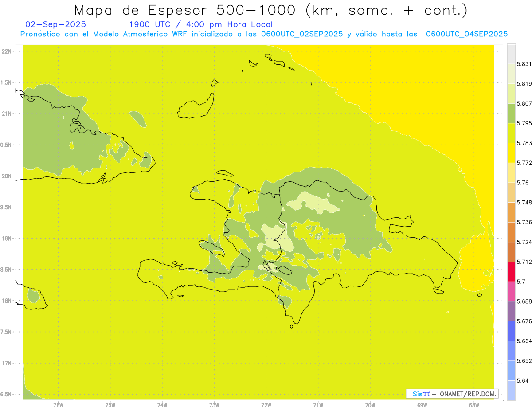The width and height of the screenshot is (532, 411).
Task: Click the '19N' latitude label
Action: [x=7, y=239]
